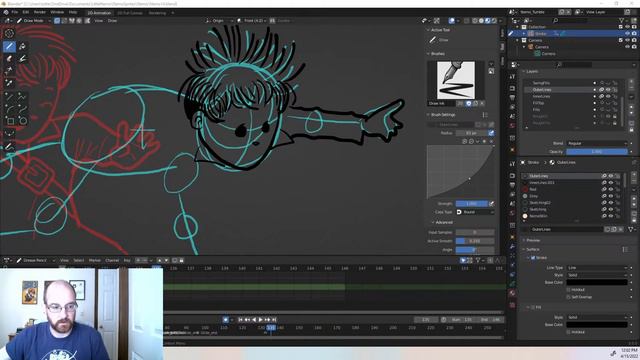Click the stroke Base Color swatch

(x=597, y=282)
